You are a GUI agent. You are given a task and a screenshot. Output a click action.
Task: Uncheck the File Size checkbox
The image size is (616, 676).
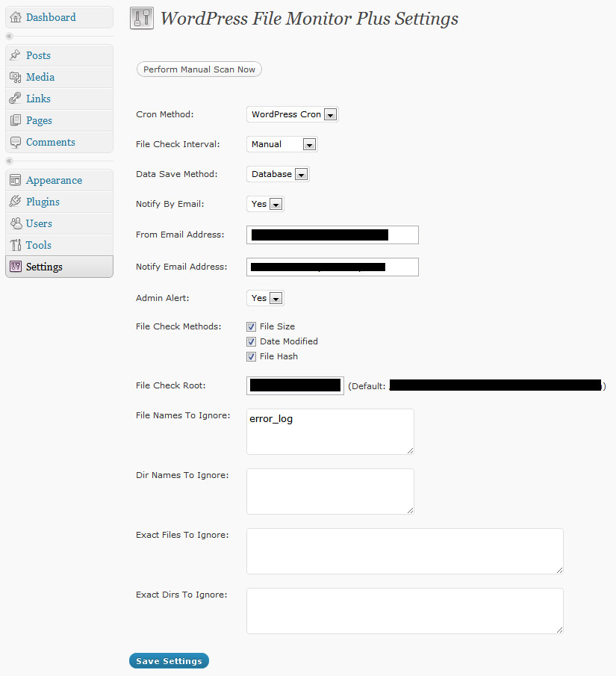pyautogui.click(x=252, y=326)
